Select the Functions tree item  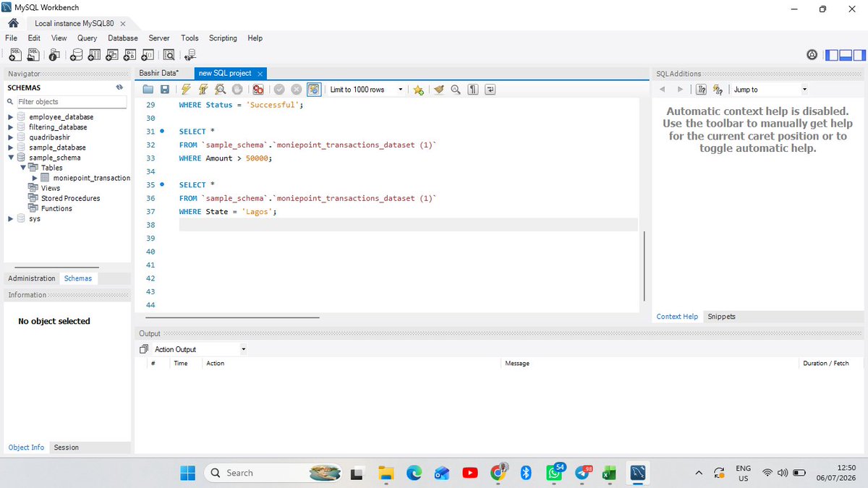(x=56, y=208)
